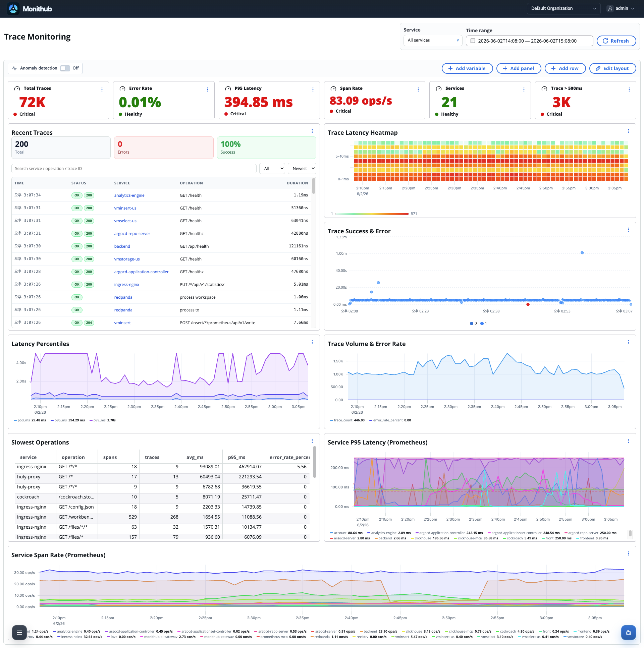
Task: Click the Errors summary card
Action: click(164, 148)
